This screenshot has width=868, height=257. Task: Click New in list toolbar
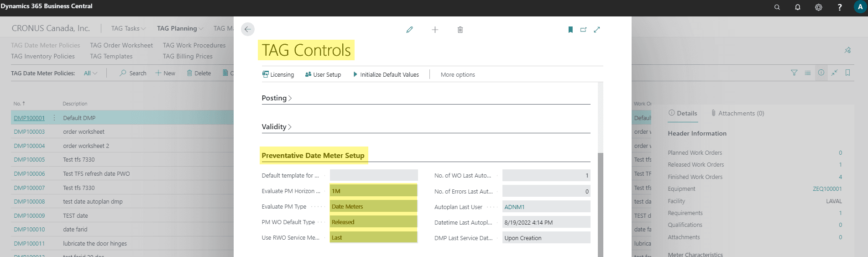click(165, 73)
